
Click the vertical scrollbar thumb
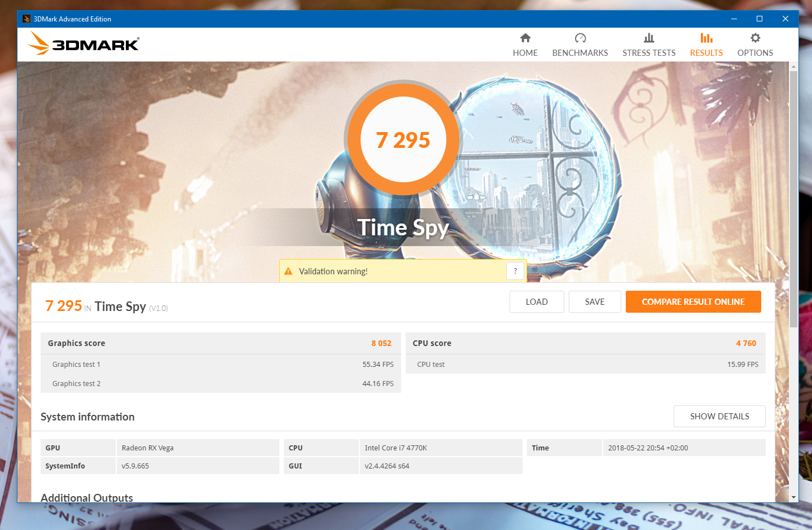point(794,199)
